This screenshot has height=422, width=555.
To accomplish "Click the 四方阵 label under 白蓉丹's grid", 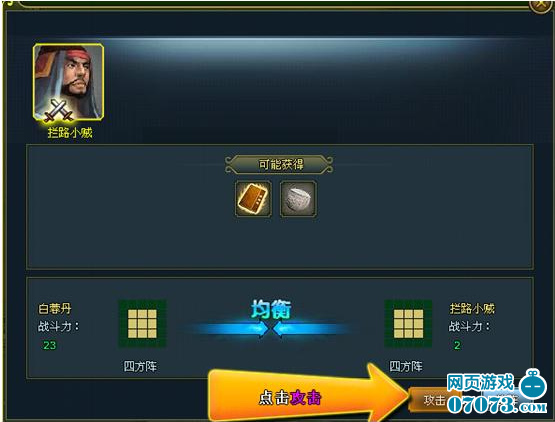I will [x=140, y=366].
